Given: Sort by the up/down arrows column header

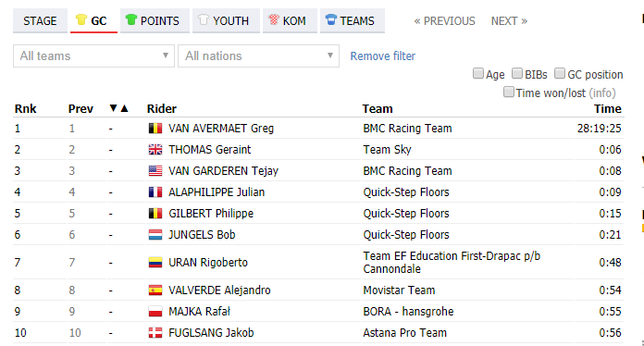Looking at the screenshot, I should coord(119,108).
